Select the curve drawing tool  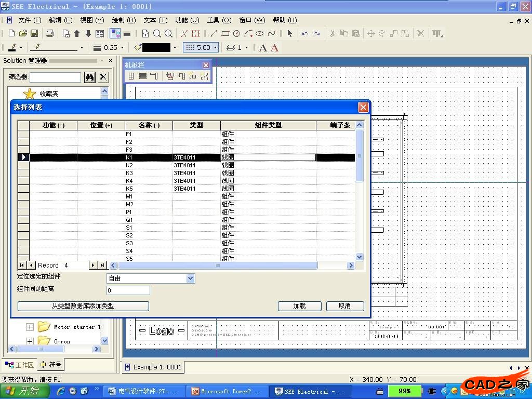pos(271,33)
